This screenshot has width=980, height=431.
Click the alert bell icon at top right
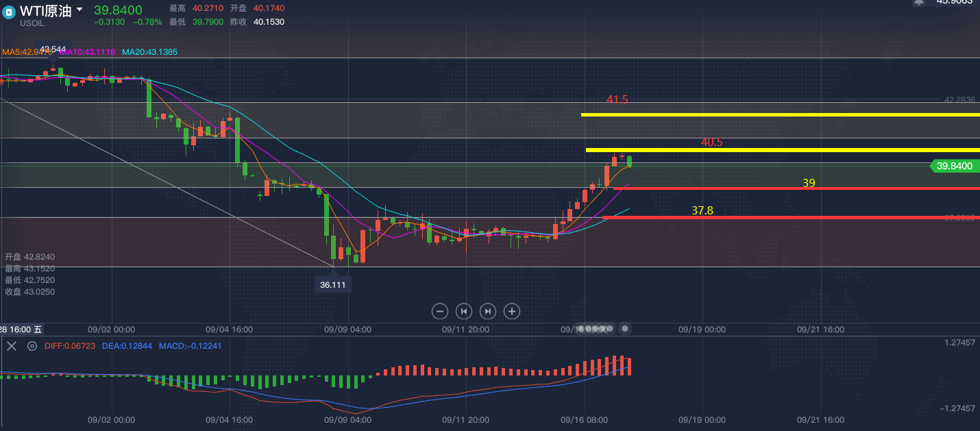click(918, 3)
